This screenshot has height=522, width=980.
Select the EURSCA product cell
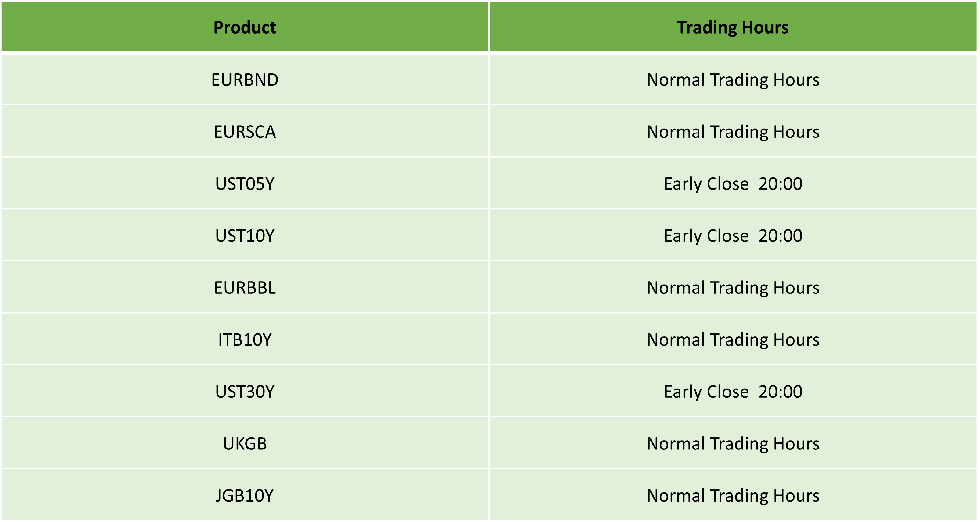[x=245, y=132]
